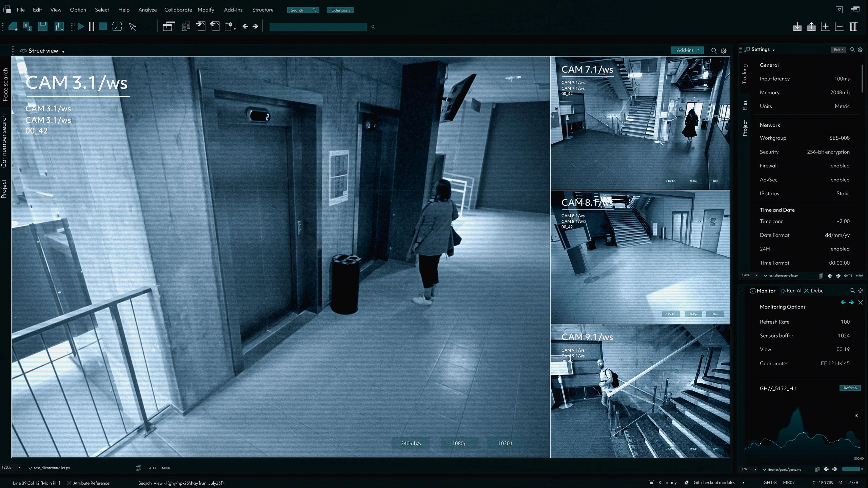Toggle the 24H enabled setting
The height and width of the screenshot is (488, 868).
(840, 249)
